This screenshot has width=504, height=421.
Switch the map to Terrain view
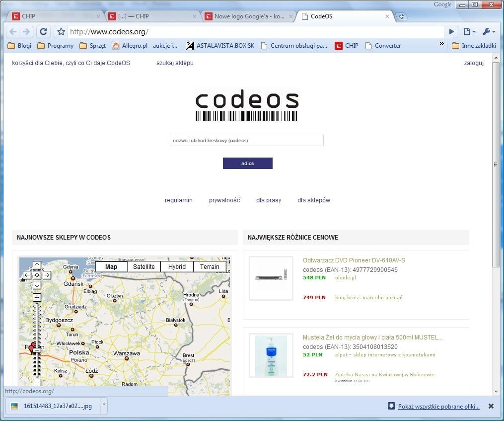click(x=210, y=267)
